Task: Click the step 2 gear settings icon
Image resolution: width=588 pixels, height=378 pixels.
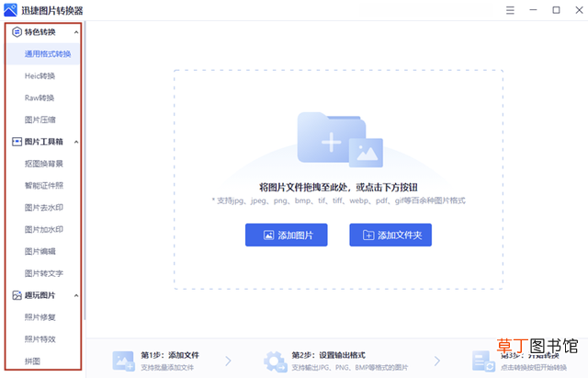Action: tap(275, 361)
